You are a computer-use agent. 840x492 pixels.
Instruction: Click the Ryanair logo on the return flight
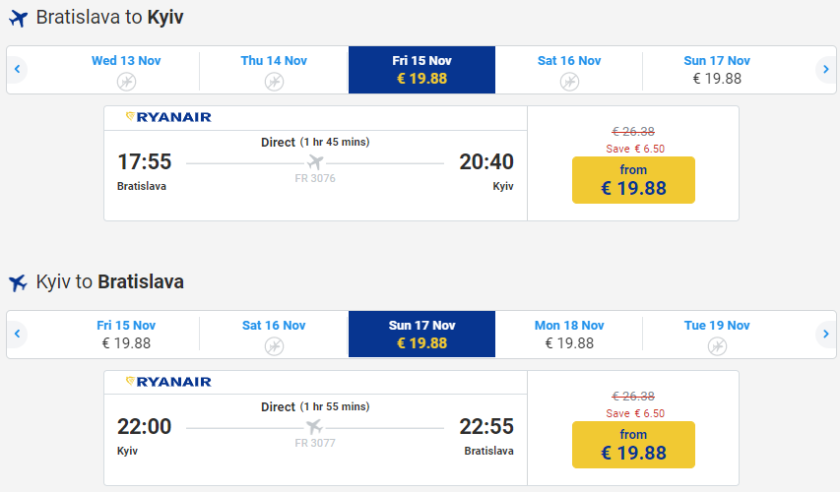coord(168,381)
